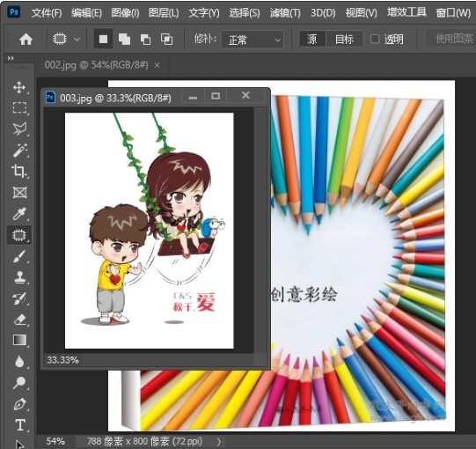Viewport: 476px width, 449px height.
Task: Open the 修补 正常 dropdown
Action: pyautogui.click(x=253, y=40)
